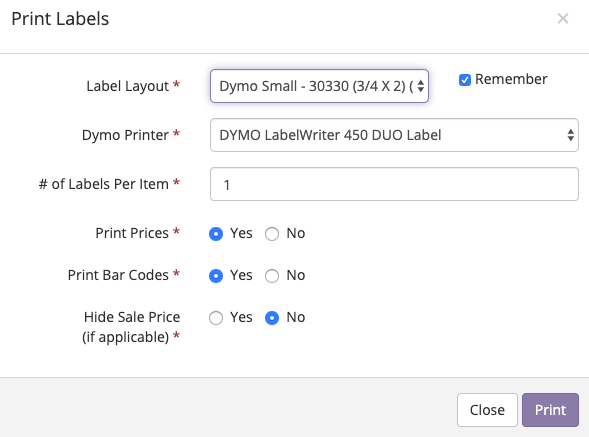
Task: Set Hide Sale Price to Yes
Action: 216,318
